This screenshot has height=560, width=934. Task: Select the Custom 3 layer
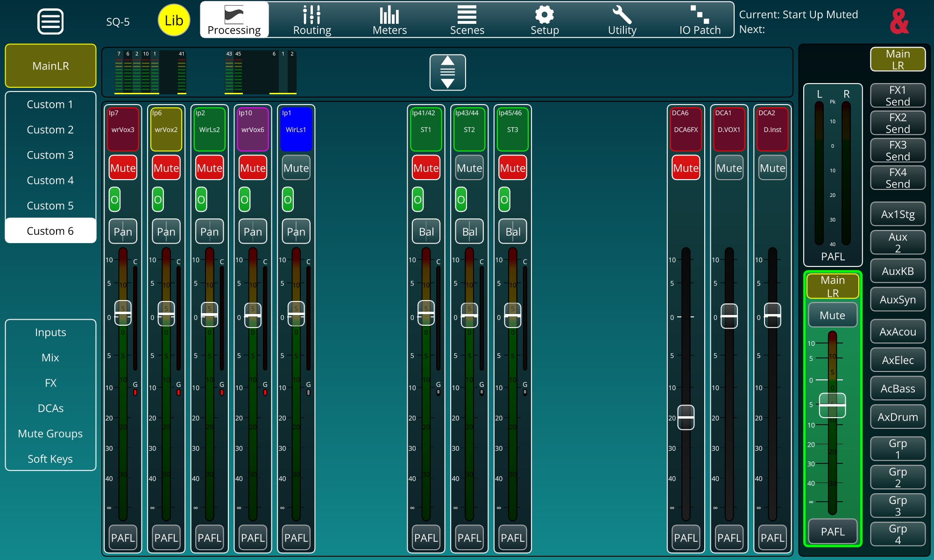coord(50,155)
